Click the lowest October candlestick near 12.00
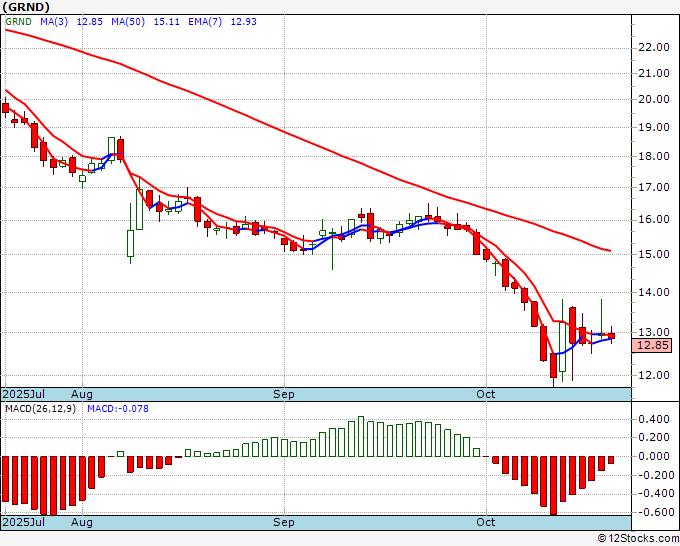The width and height of the screenshot is (680, 546). pos(553,369)
